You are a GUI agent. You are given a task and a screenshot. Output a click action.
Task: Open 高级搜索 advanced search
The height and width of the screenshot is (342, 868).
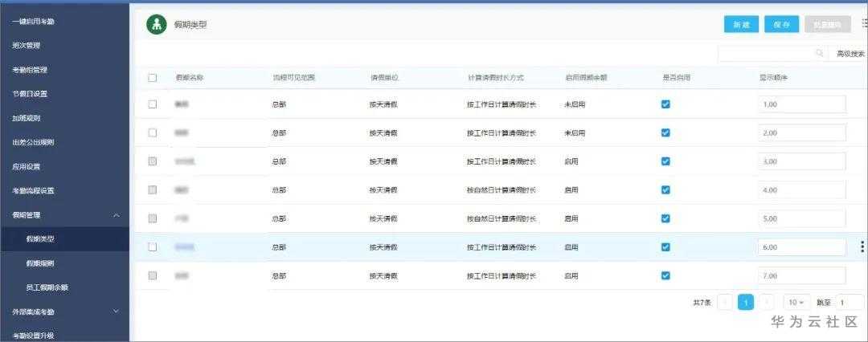point(850,54)
